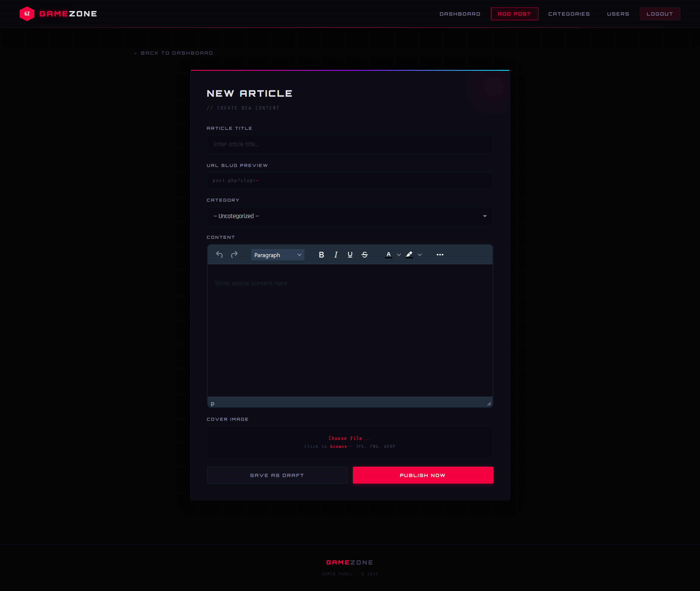Viewport: 700px width, 591px height.
Task: Open Users in navigation
Action: click(618, 14)
